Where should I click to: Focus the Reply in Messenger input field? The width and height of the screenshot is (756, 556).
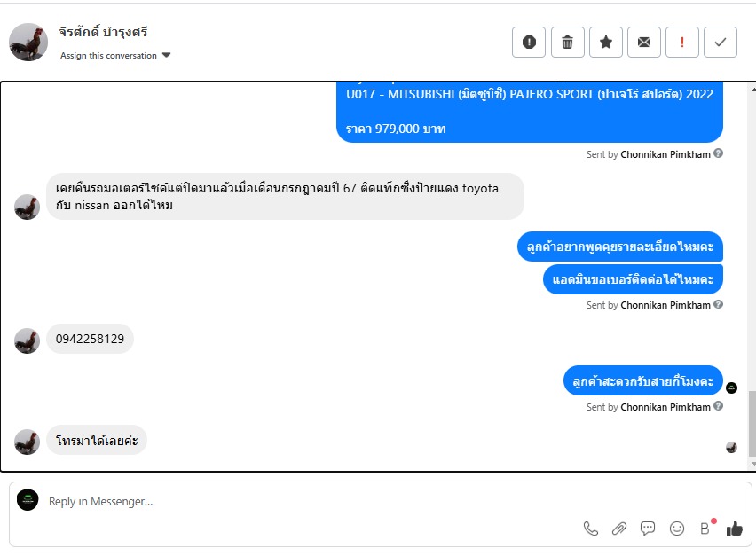pos(309,502)
